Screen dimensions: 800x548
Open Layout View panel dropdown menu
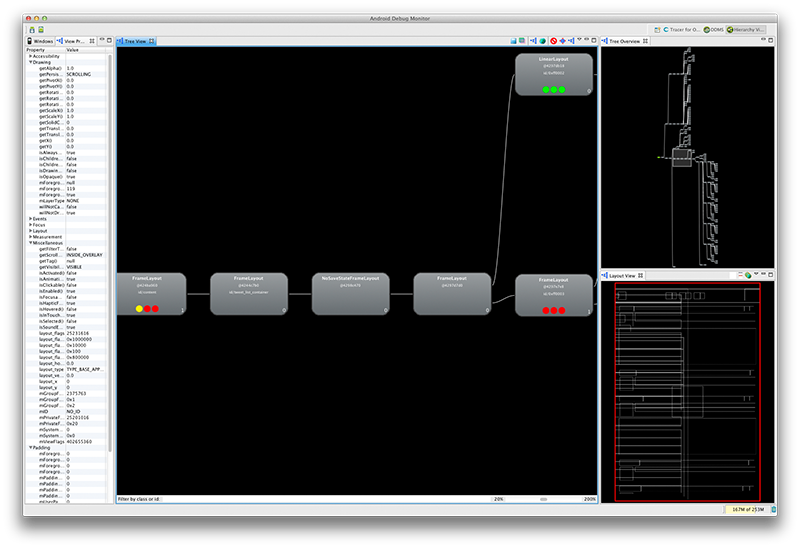756,275
